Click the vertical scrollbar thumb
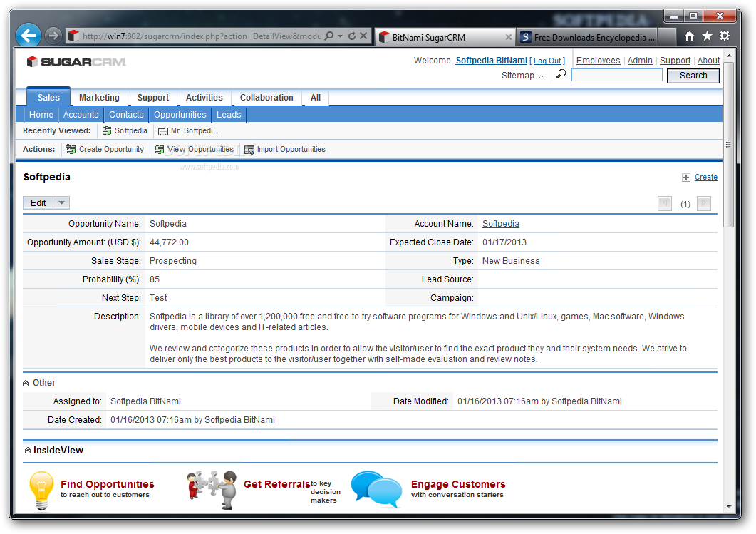Viewport: 756px width, 534px height. (729, 145)
